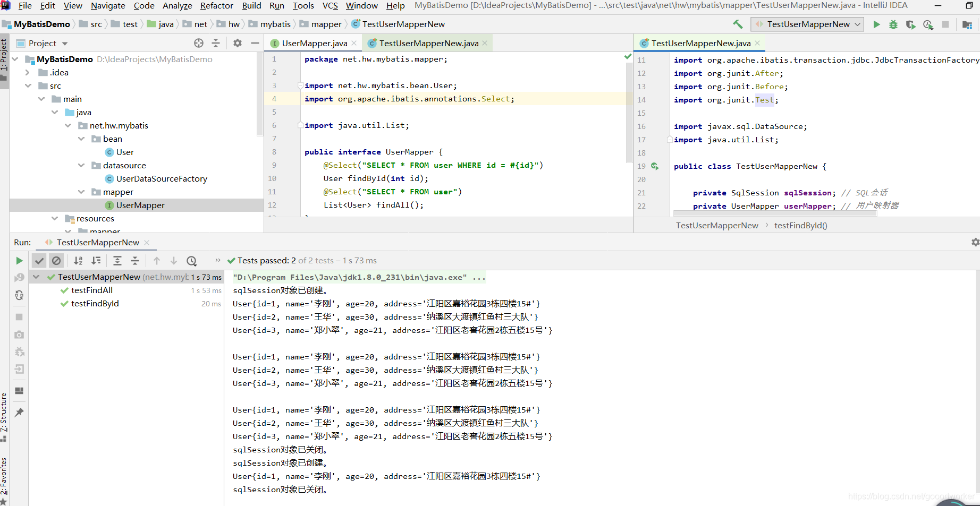Run with coverage icon in the toolbar
The width and height of the screenshot is (980, 506).
(910, 24)
